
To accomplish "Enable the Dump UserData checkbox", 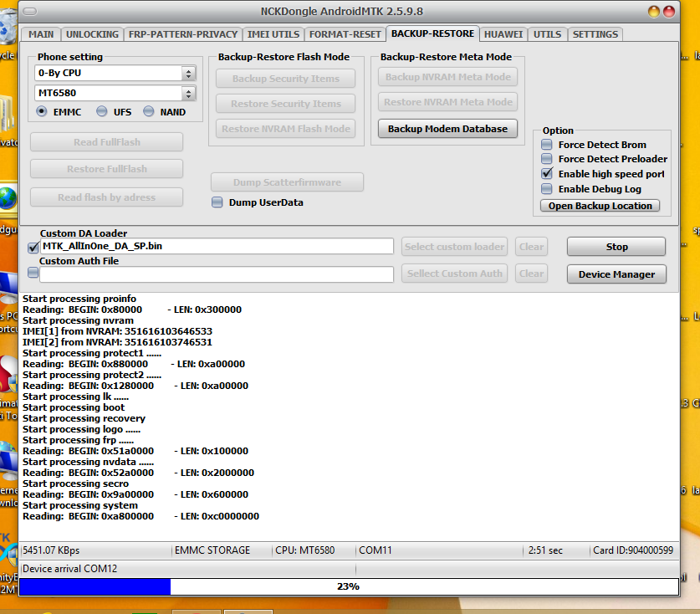I will [217, 202].
